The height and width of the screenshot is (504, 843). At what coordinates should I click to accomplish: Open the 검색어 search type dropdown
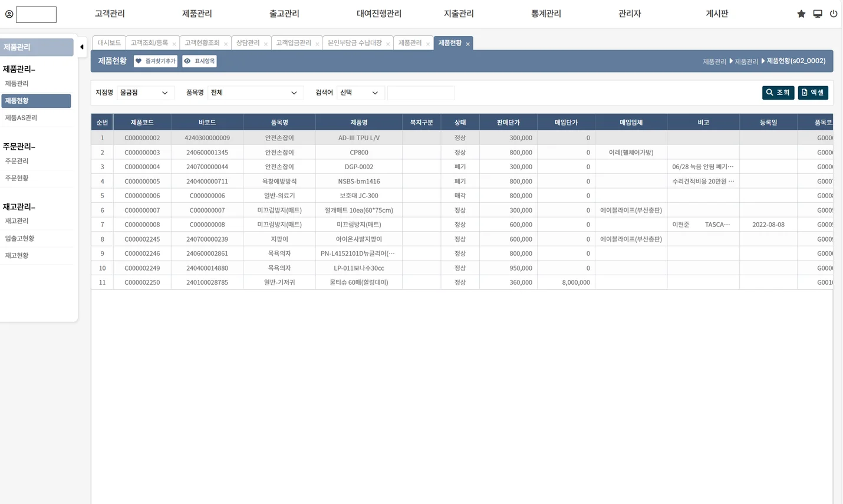pyautogui.click(x=360, y=93)
